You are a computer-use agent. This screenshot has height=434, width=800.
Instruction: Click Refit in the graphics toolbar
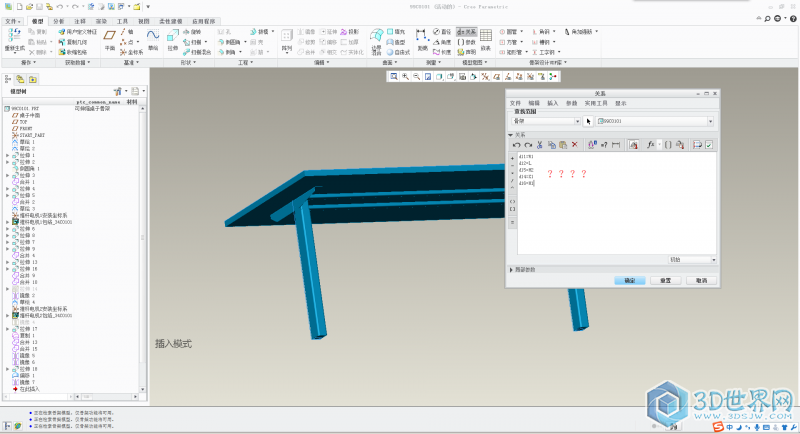point(394,76)
